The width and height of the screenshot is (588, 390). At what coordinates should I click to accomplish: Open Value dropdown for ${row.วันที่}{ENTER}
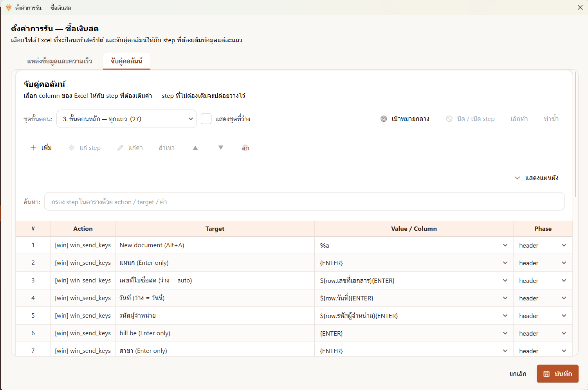click(505, 298)
